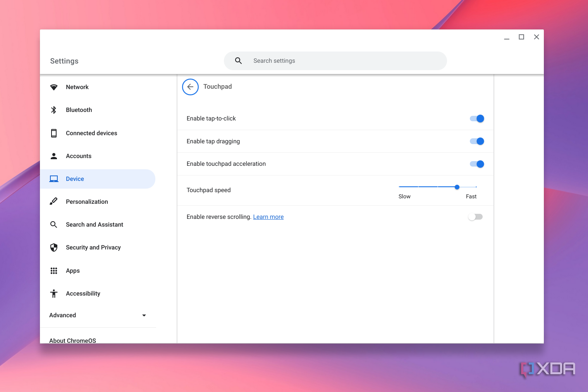Click the Personalization paintbrush icon
The image size is (588, 392).
coord(54,201)
